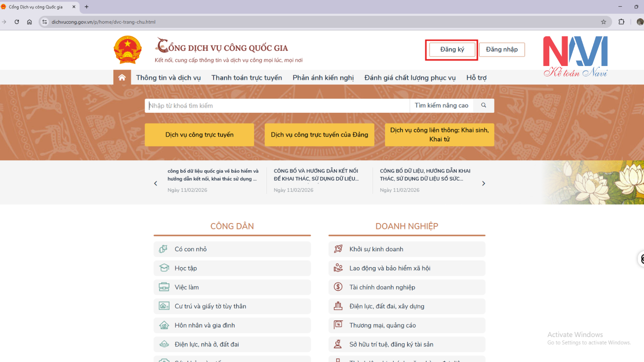The width and height of the screenshot is (644, 362).
Task: Click the dollar icon for Tài chính doanh nghiệp
Action: 338,287
